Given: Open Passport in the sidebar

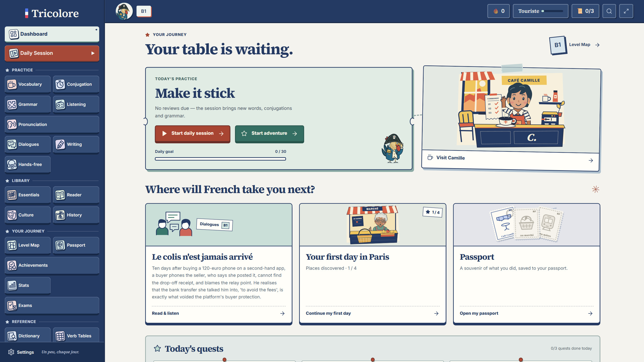Looking at the screenshot, I should [x=76, y=245].
